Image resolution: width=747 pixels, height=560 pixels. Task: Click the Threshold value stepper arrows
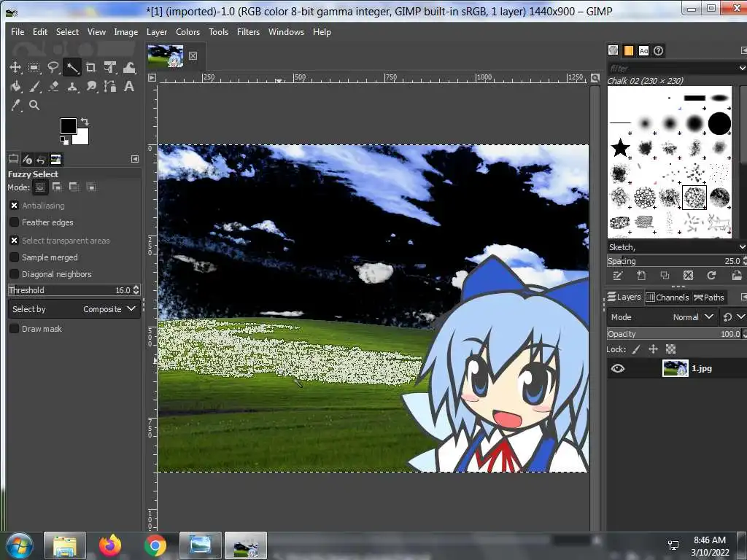click(136, 290)
